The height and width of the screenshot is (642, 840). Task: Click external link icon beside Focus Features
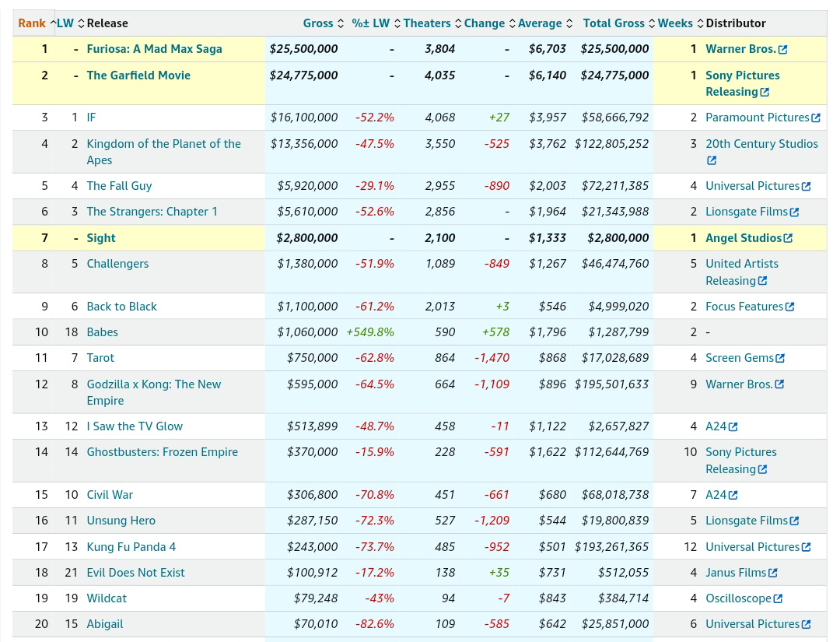click(x=789, y=307)
